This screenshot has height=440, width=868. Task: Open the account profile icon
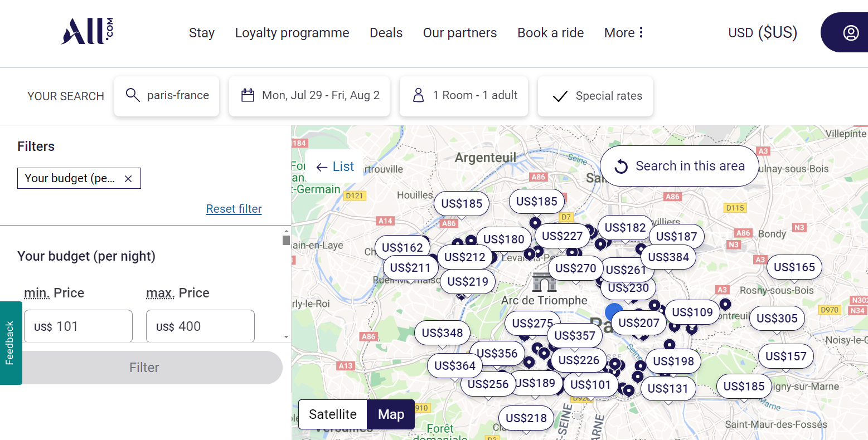pos(850,32)
